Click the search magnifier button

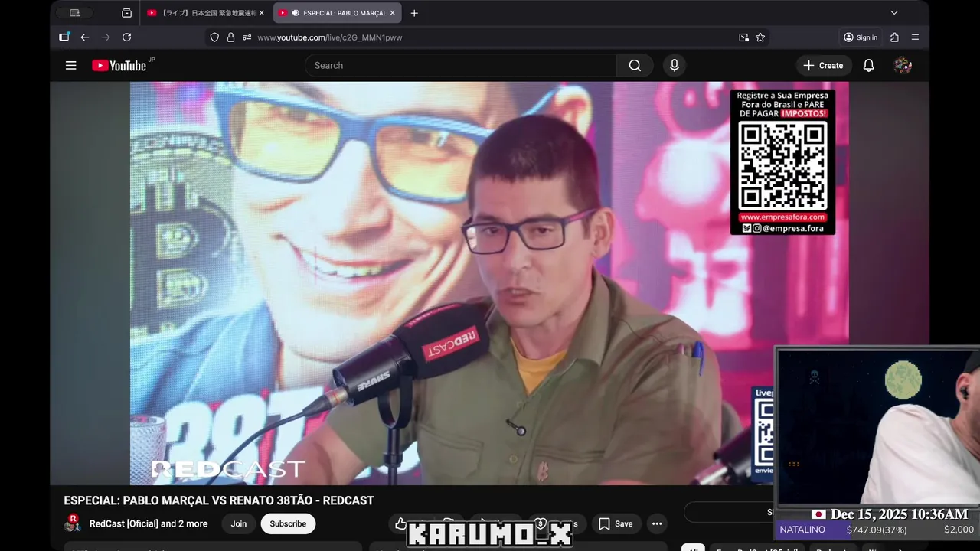635,65
